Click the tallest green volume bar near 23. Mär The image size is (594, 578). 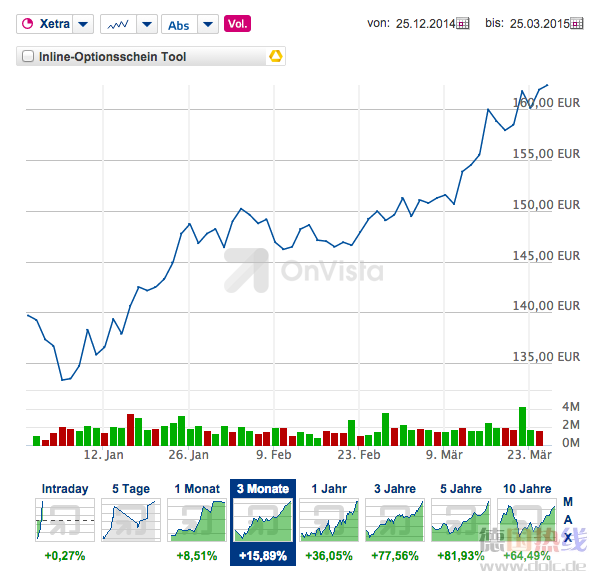522,426
